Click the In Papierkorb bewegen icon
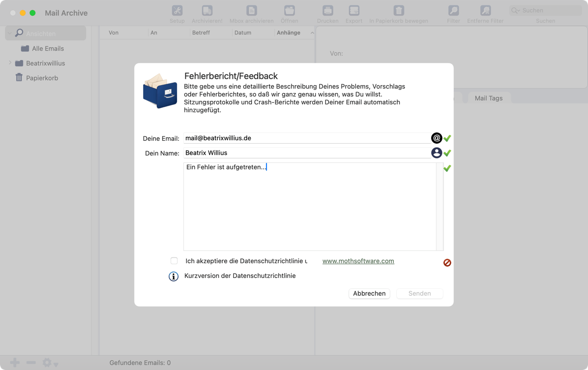Screen dimensions: 588x370 [x=399, y=11]
